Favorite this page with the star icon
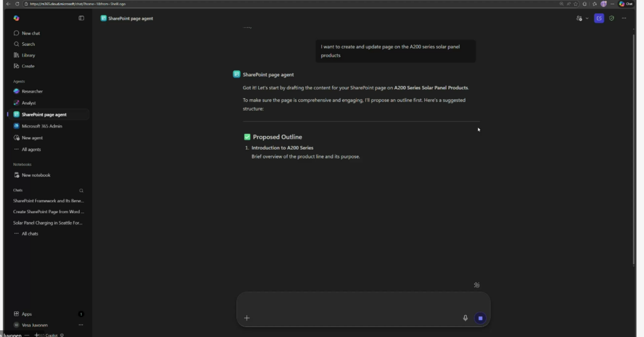This screenshot has height=337, width=644. click(575, 4)
